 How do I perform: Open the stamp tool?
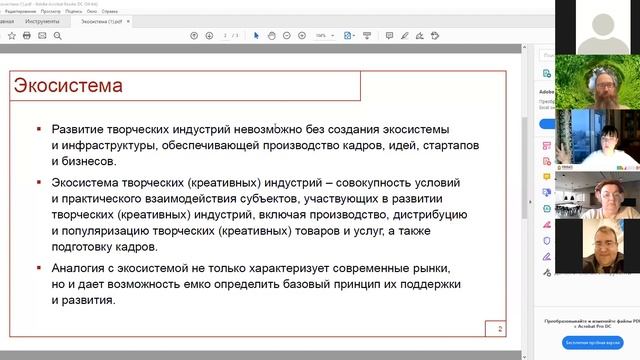(435, 36)
